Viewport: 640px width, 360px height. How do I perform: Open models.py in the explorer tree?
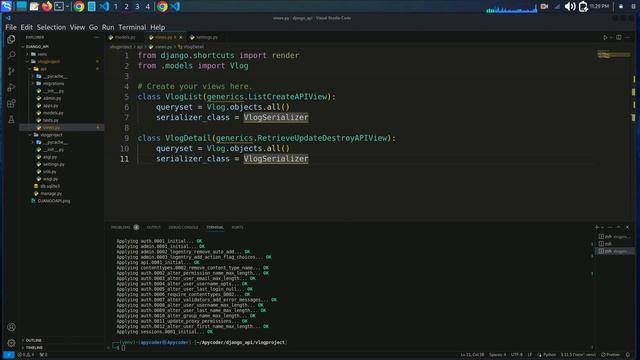point(53,113)
